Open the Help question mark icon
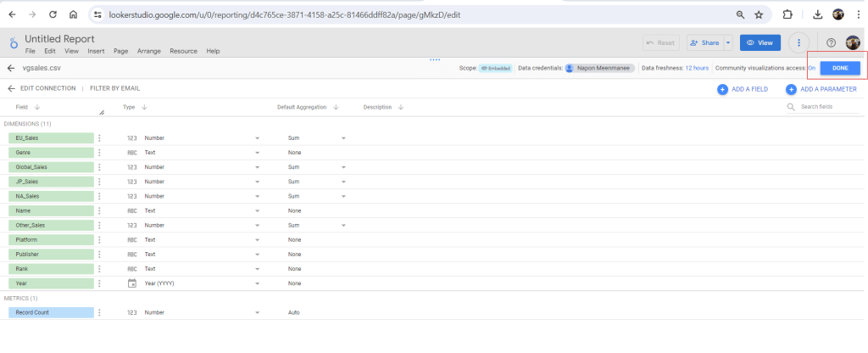The width and height of the screenshot is (868, 353). pos(831,42)
